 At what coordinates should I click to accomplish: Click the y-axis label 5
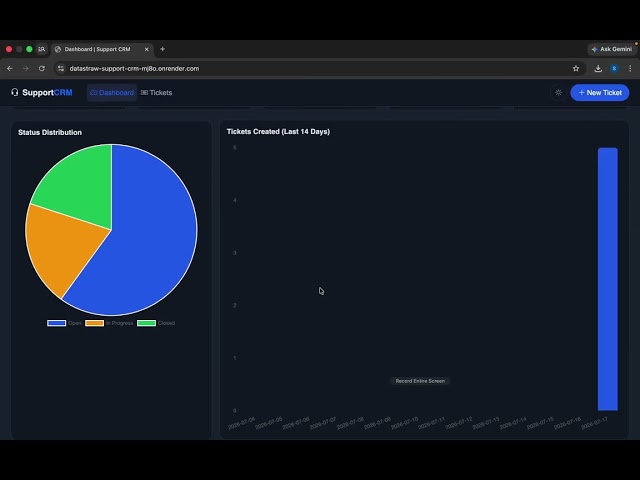(235, 147)
